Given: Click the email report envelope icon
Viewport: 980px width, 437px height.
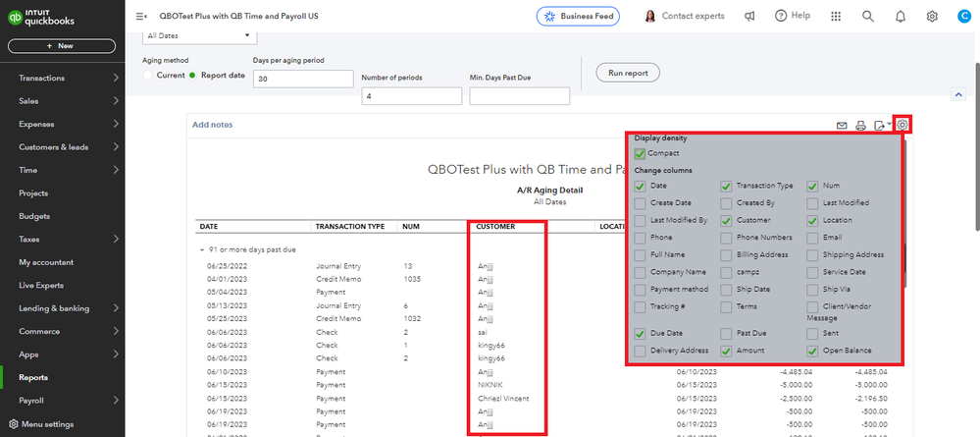Looking at the screenshot, I should tap(842, 126).
